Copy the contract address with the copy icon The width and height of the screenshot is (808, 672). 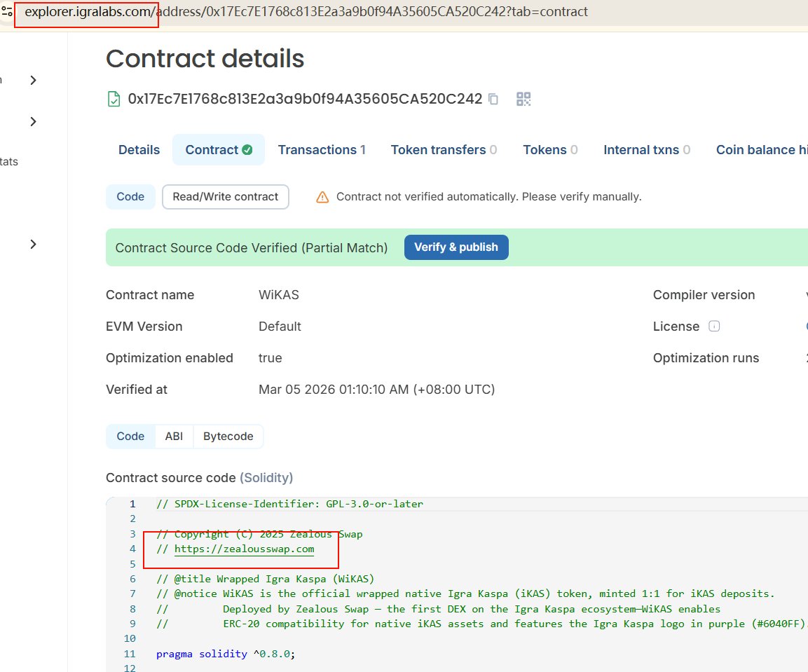(x=493, y=99)
